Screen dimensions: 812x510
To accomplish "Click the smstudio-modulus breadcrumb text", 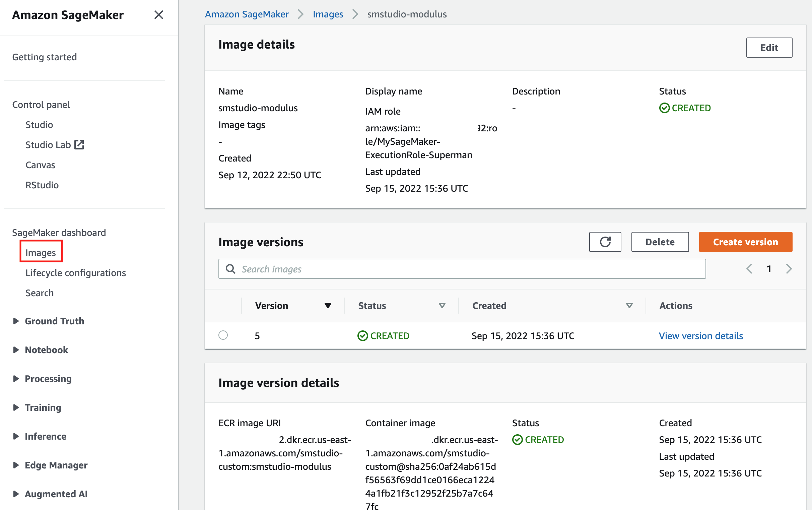I will [407, 14].
